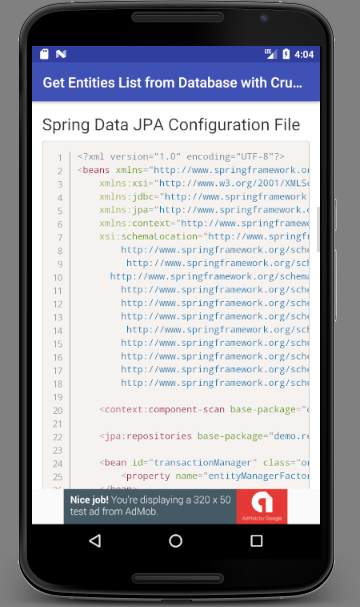360x607 pixels.
Task: Click line number 14 in the gutter
Action: click(58, 331)
